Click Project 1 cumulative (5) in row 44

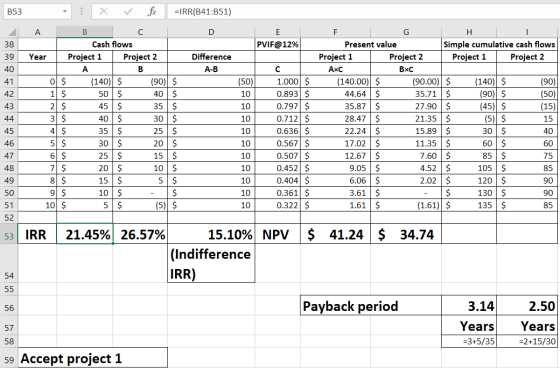[469, 119]
